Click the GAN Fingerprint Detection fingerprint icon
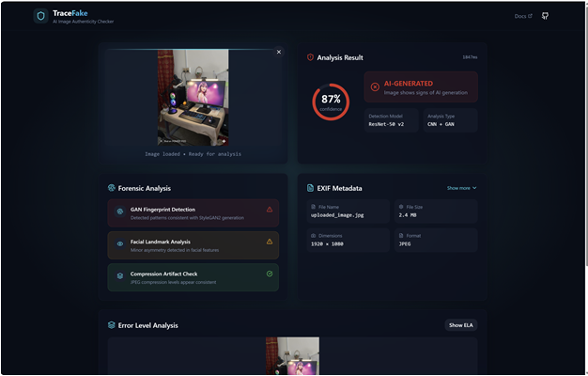 [119, 212]
